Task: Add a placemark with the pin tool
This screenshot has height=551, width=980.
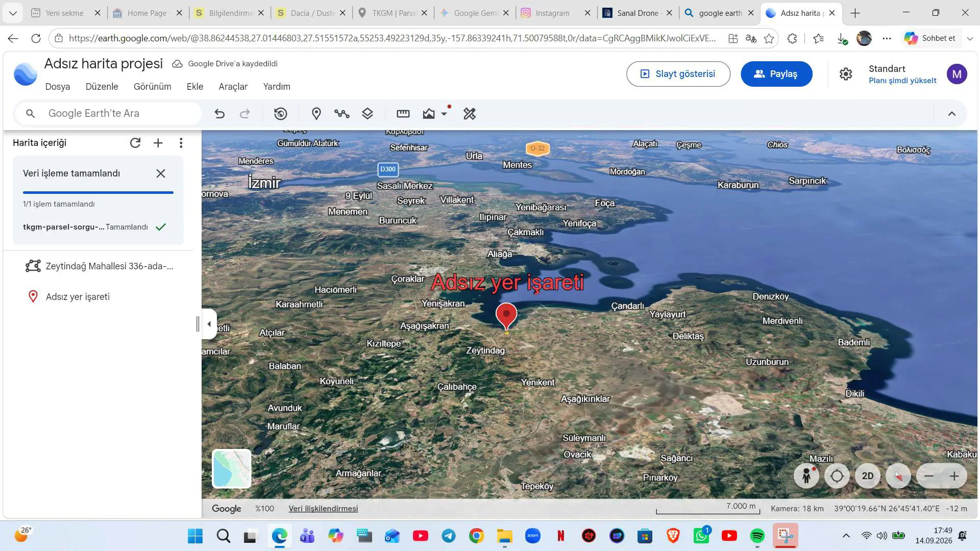Action: pyautogui.click(x=316, y=114)
